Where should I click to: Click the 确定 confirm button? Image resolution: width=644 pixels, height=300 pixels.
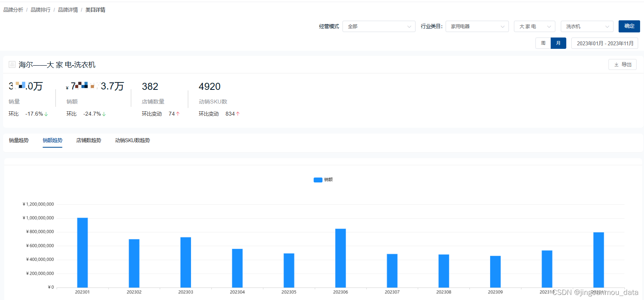coord(629,26)
